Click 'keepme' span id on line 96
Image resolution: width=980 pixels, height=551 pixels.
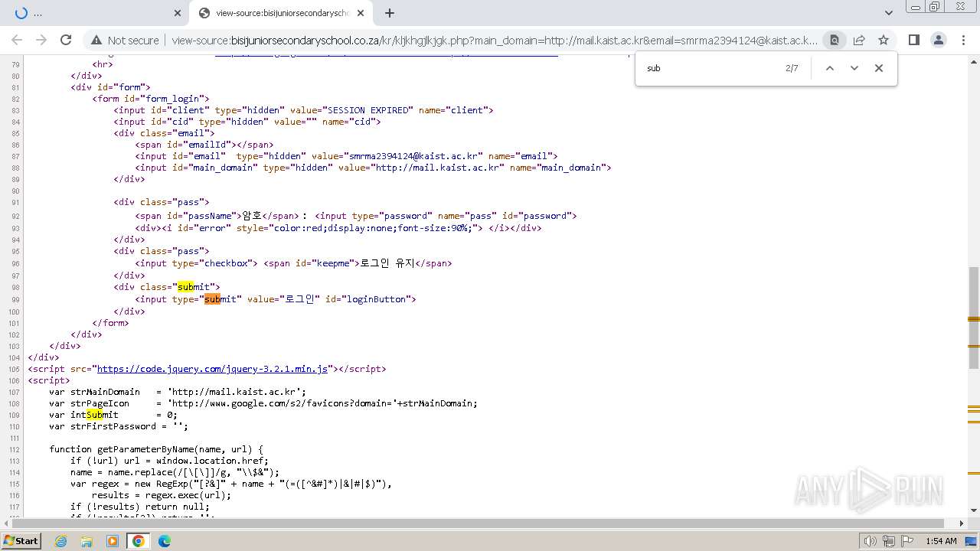pos(333,263)
